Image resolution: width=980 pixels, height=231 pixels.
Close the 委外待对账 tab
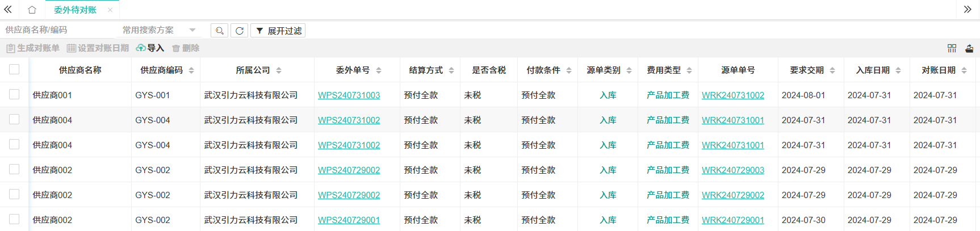110,10
